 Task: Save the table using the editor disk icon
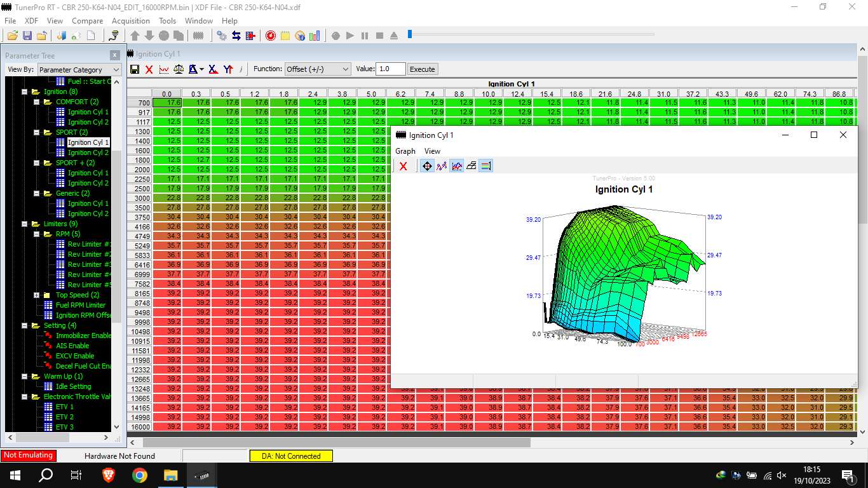tap(135, 69)
